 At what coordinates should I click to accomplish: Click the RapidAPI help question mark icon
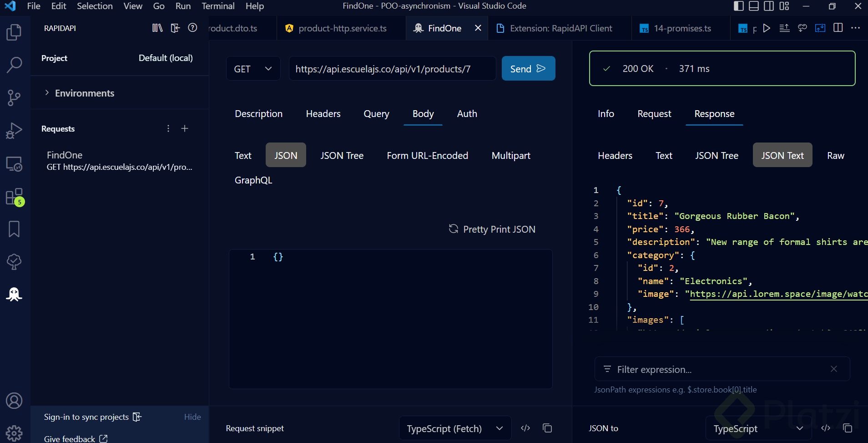[x=192, y=28]
